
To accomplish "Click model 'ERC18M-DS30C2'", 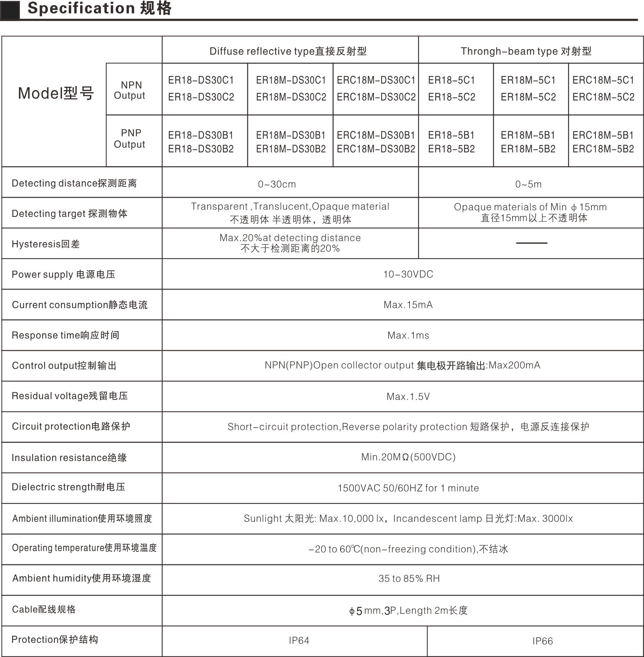I will click(x=376, y=97).
